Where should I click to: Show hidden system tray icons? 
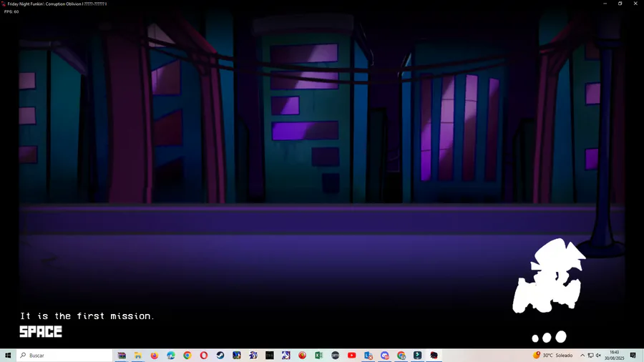(582, 356)
